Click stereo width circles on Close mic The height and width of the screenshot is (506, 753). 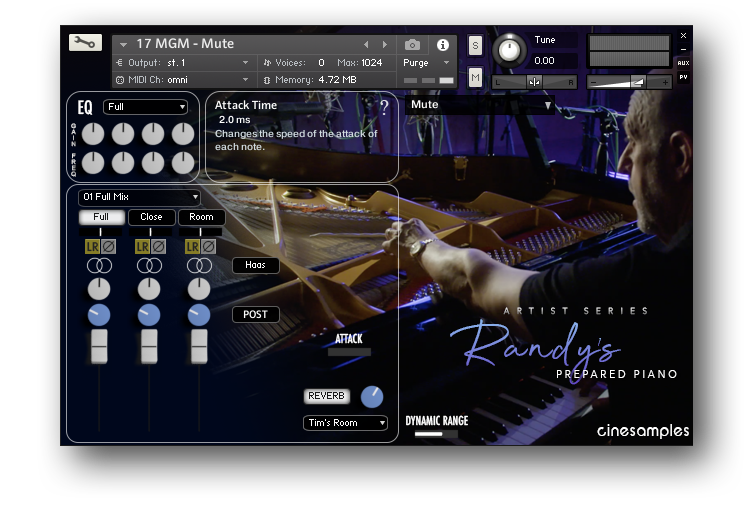point(149,265)
